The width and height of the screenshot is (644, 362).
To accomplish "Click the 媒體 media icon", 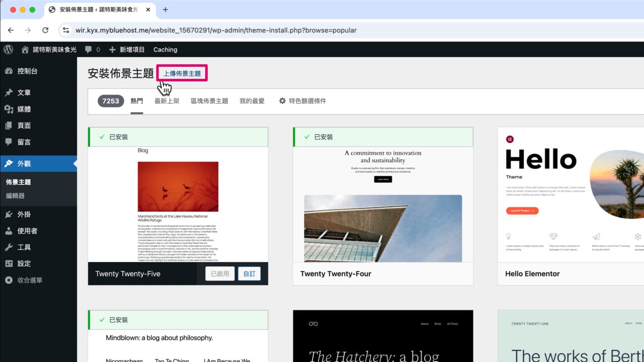I will click(x=9, y=109).
